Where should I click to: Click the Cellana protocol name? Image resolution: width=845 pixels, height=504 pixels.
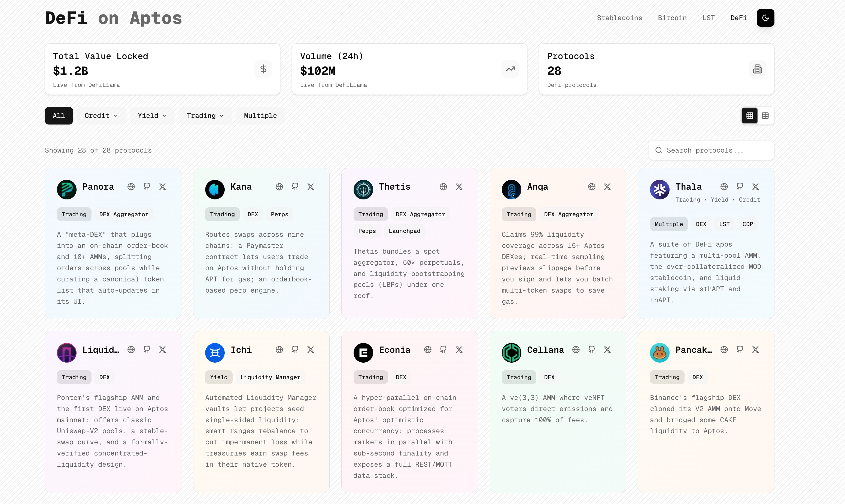pyautogui.click(x=545, y=350)
